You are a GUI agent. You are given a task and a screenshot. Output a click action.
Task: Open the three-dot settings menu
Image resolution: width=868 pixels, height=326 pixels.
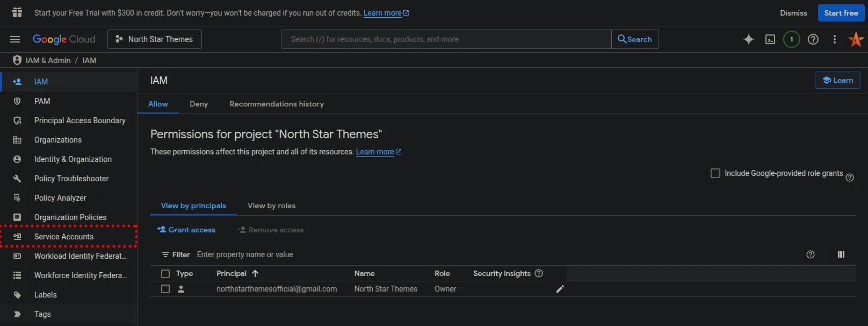834,39
